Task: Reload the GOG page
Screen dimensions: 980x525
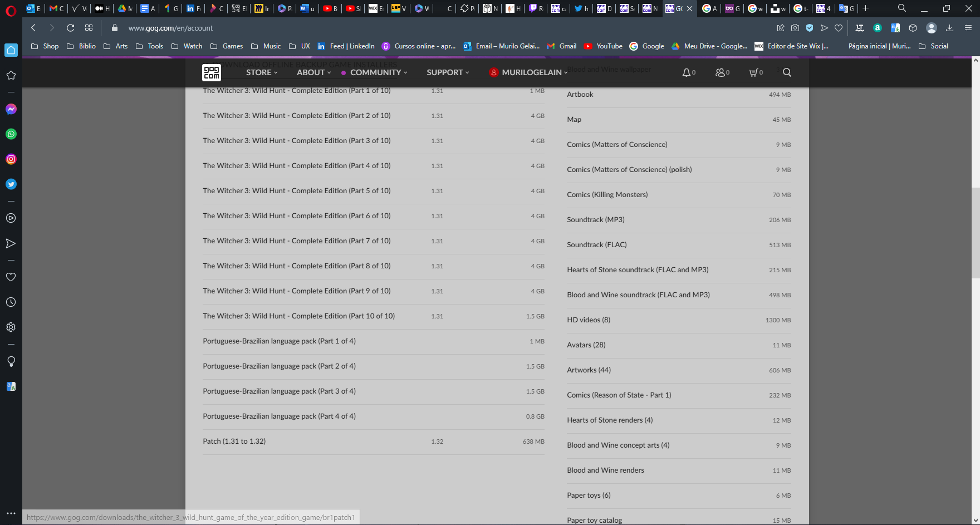Action: [x=70, y=28]
